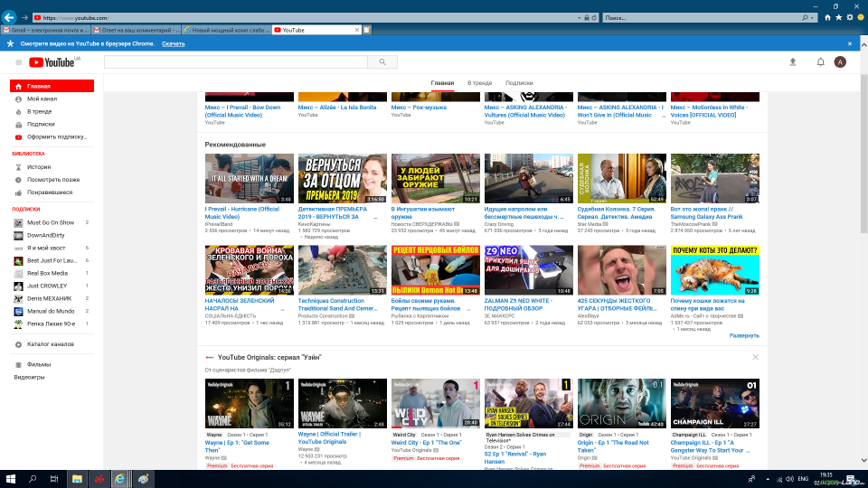Viewport: 868px width, 488px height.
Task: Open the video upload icon
Action: pyautogui.click(x=793, y=62)
